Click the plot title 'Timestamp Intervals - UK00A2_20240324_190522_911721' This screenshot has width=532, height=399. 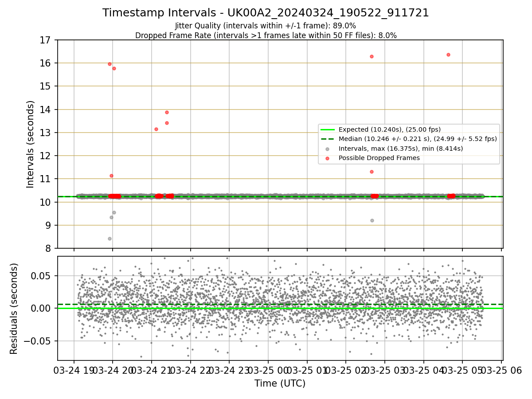[x=266, y=13]
